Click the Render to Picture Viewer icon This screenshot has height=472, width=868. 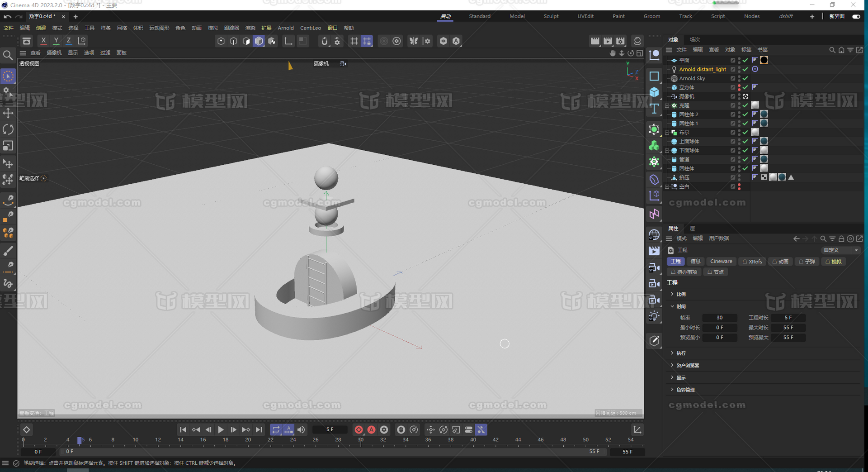608,41
